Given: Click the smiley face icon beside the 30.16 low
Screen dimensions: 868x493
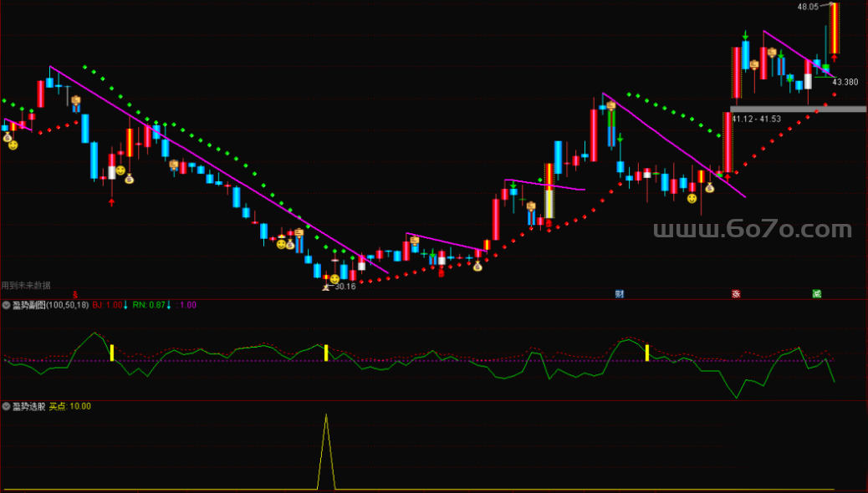Looking at the screenshot, I should 334,278.
